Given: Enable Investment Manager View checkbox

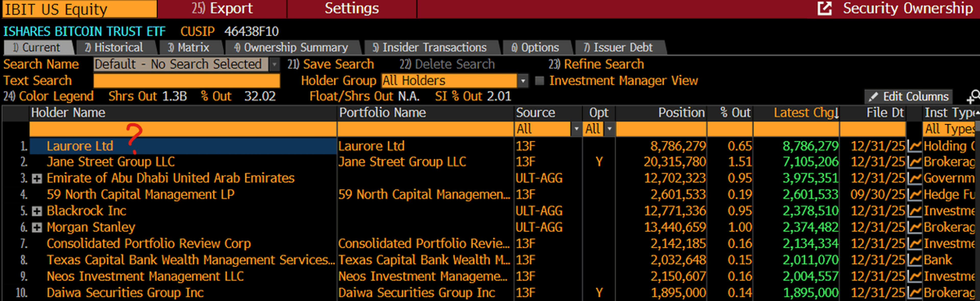Looking at the screenshot, I should [540, 81].
